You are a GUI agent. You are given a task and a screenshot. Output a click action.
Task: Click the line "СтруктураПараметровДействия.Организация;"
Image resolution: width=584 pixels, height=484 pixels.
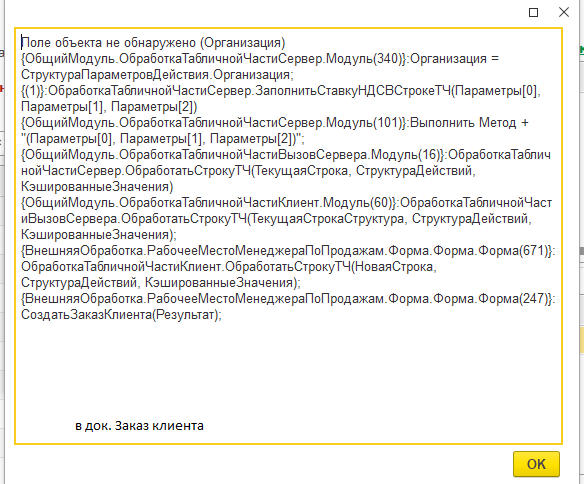pyautogui.click(x=157, y=75)
